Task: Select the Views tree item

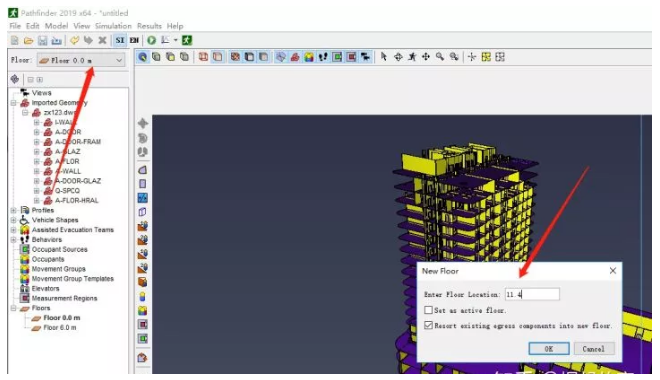Action: (42, 93)
